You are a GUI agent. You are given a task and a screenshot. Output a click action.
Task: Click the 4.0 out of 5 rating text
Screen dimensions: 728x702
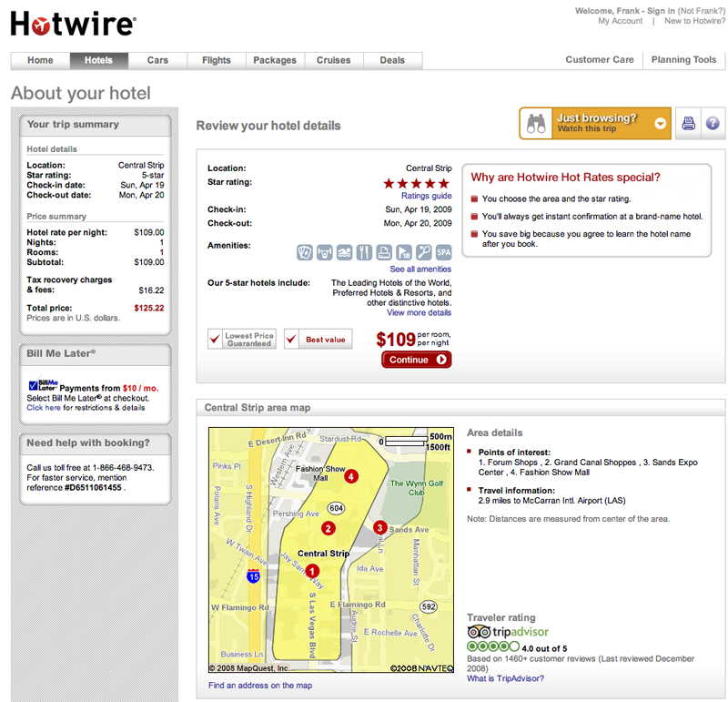click(544, 648)
